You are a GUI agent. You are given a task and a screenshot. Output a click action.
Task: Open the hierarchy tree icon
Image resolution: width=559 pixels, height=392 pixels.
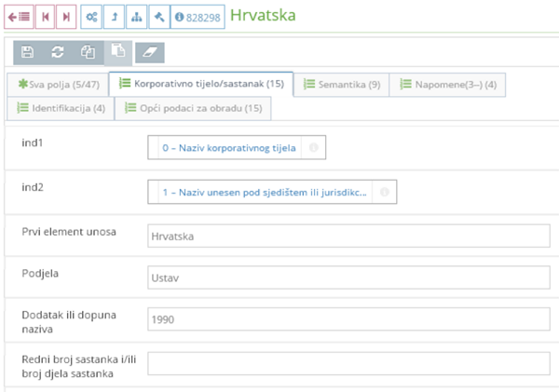tap(137, 17)
